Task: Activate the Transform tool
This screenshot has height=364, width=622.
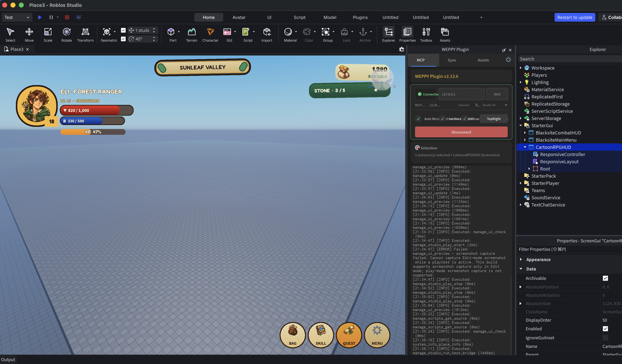Action: [x=85, y=35]
